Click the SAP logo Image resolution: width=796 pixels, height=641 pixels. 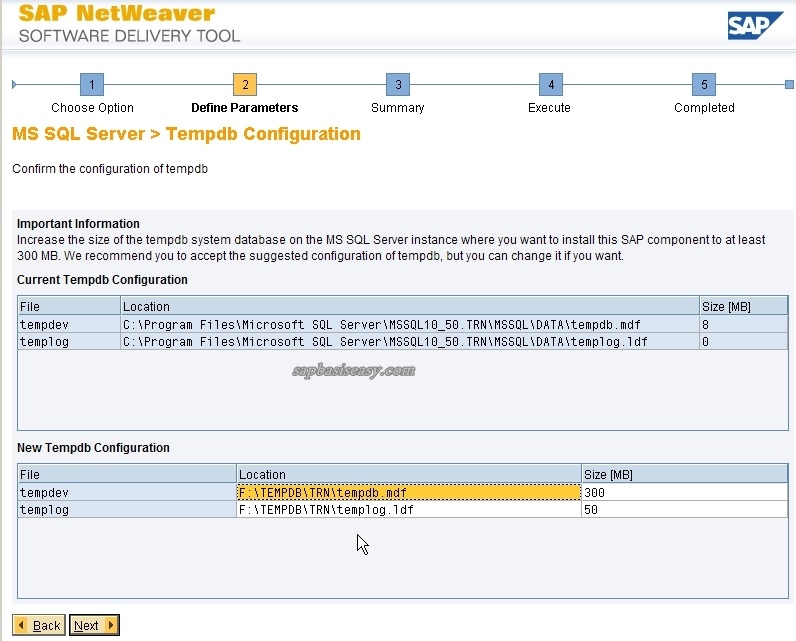tap(754, 25)
